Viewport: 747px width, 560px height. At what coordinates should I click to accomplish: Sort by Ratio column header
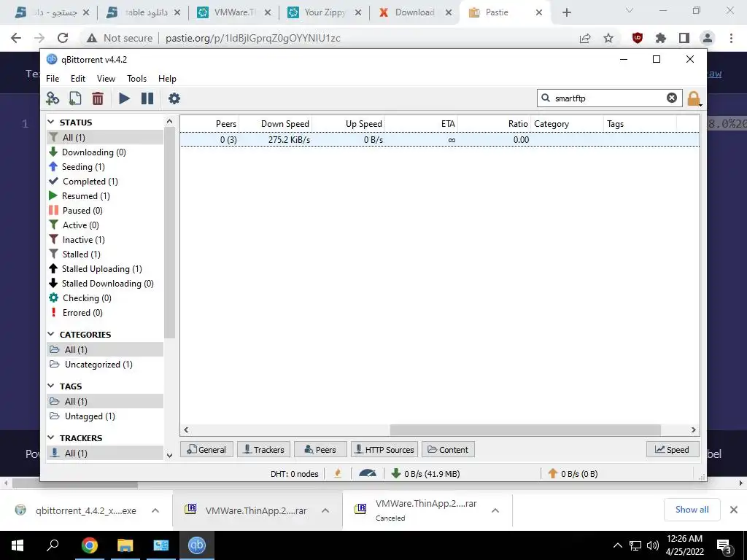point(517,124)
